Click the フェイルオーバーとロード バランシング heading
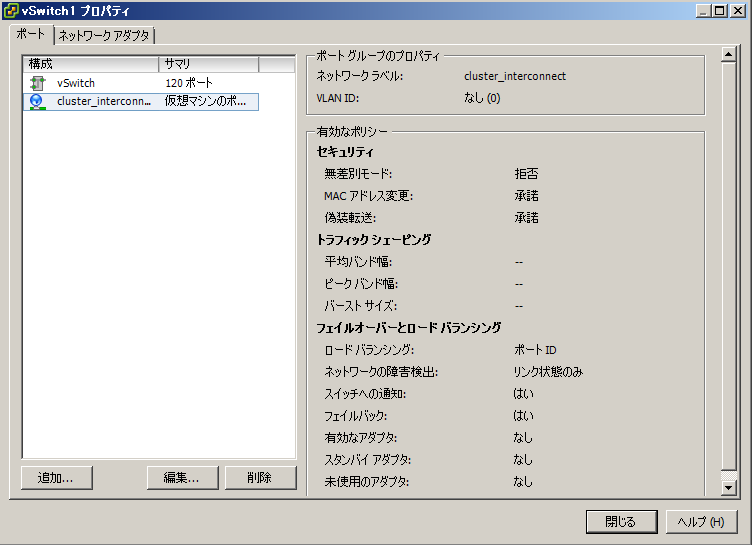 click(409, 328)
